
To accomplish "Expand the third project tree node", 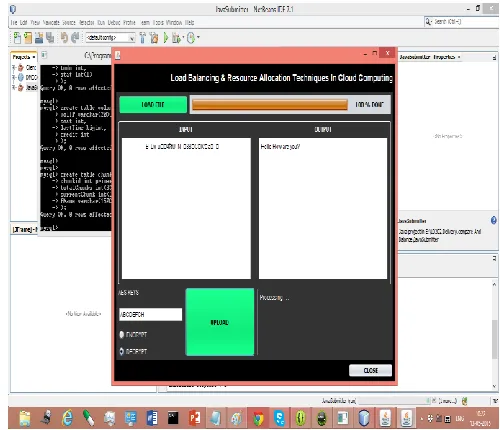I will 14,88.
